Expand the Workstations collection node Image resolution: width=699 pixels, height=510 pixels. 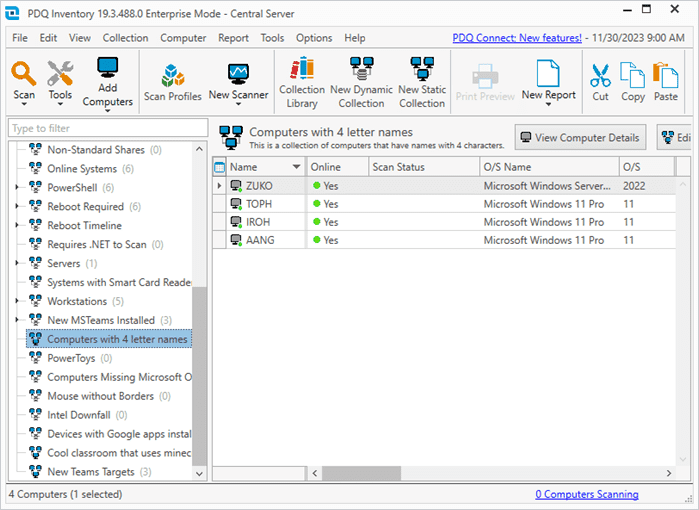(17, 301)
